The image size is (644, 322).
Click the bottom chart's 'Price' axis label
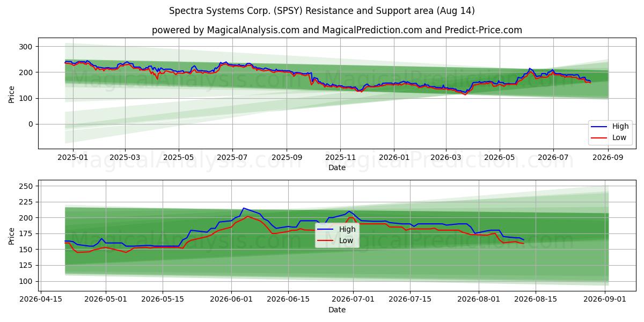12,236
